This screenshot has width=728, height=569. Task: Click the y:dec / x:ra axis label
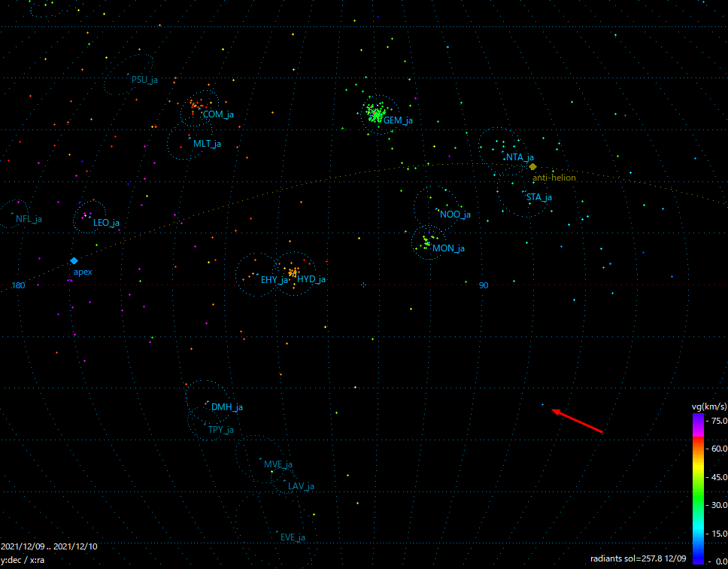(x=23, y=560)
